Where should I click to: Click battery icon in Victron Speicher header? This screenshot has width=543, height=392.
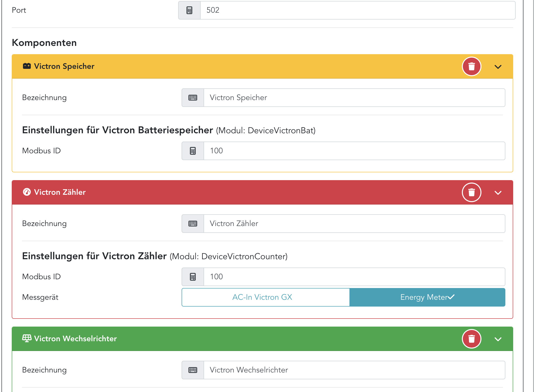click(27, 66)
